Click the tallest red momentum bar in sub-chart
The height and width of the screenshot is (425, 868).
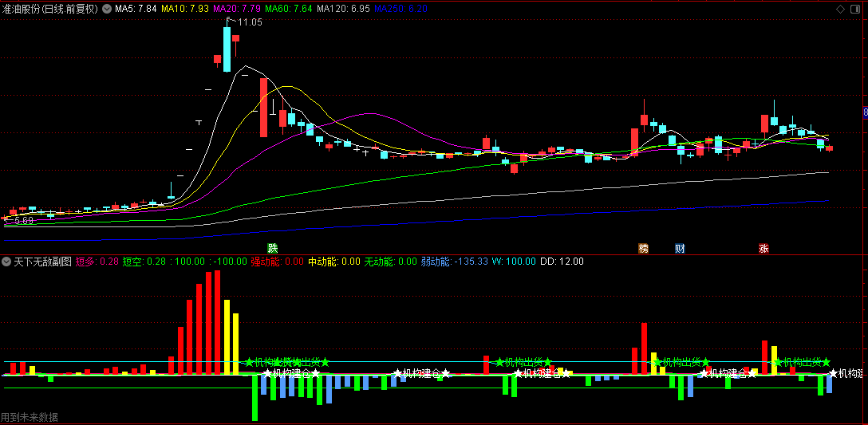coord(217,323)
